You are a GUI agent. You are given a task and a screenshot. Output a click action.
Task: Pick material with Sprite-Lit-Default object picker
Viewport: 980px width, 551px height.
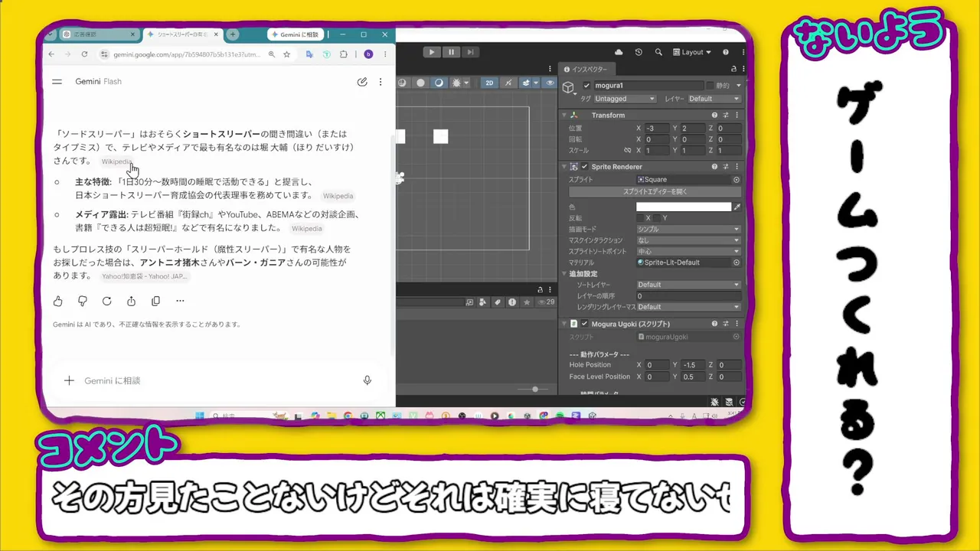737,262
